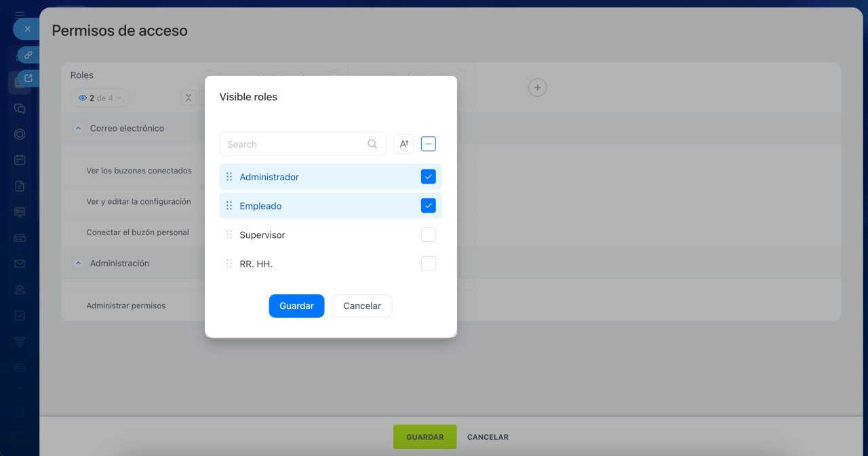This screenshot has height=456, width=868.
Task: Click the alphabetical sort icon in dialog
Action: [x=403, y=144]
